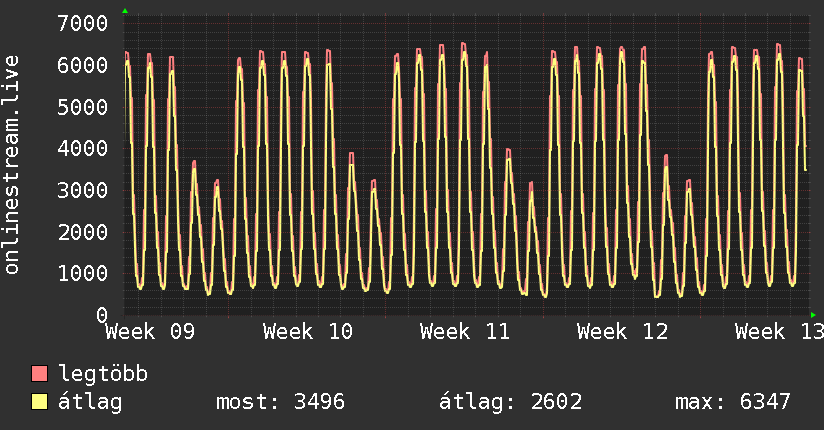The height and width of the screenshot is (430, 824).
Task: Click the 'átlag: 2602' average value
Action: click(510, 402)
